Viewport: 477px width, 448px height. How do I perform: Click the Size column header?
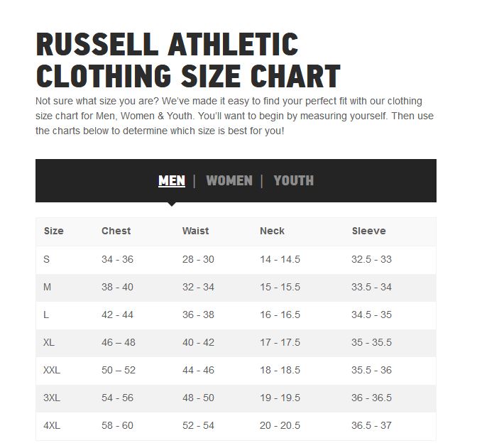53,231
